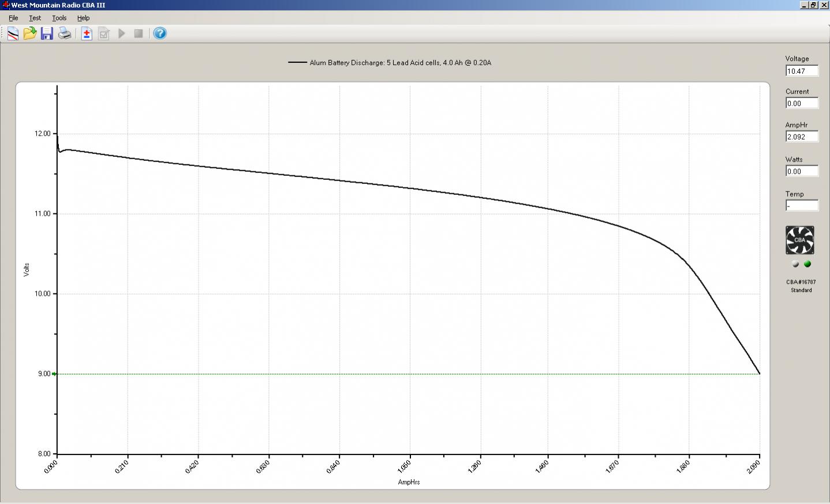Open the Tools menu
Viewport: 830px width, 504px height.
point(59,18)
